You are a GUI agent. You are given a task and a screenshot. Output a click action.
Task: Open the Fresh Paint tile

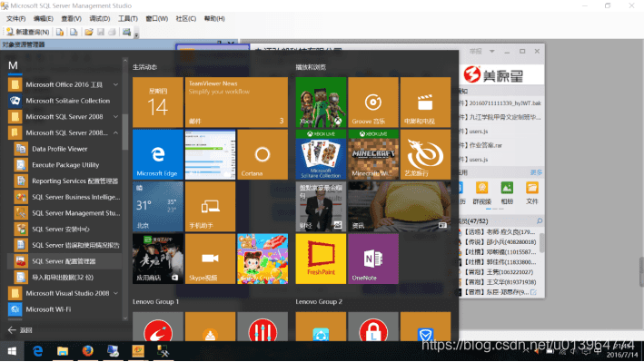[321, 259]
